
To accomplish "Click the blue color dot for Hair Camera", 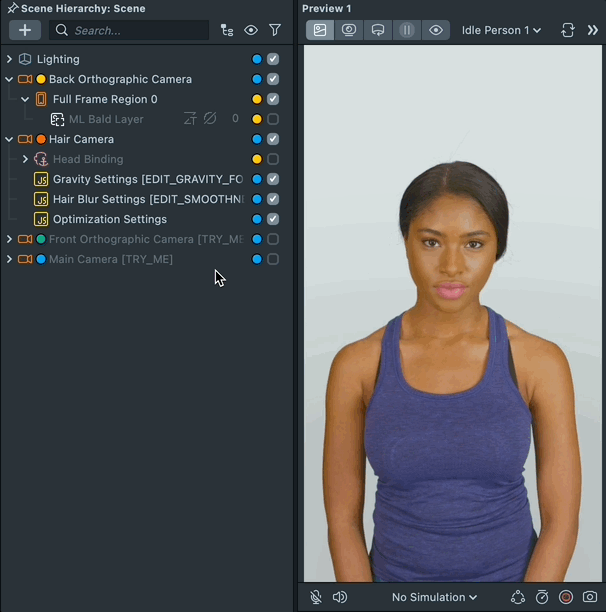I will point(257,139).
